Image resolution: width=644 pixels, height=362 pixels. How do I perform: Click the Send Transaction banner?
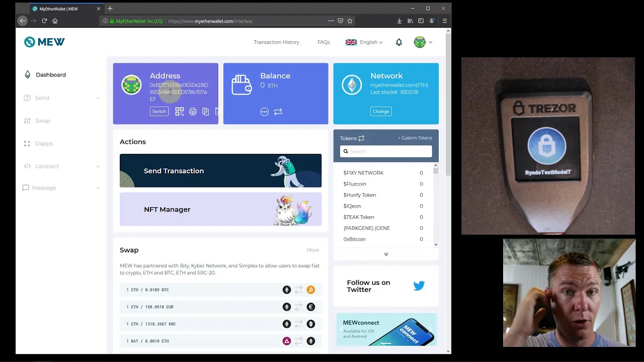pyautogui.click(x=220, y=170)
